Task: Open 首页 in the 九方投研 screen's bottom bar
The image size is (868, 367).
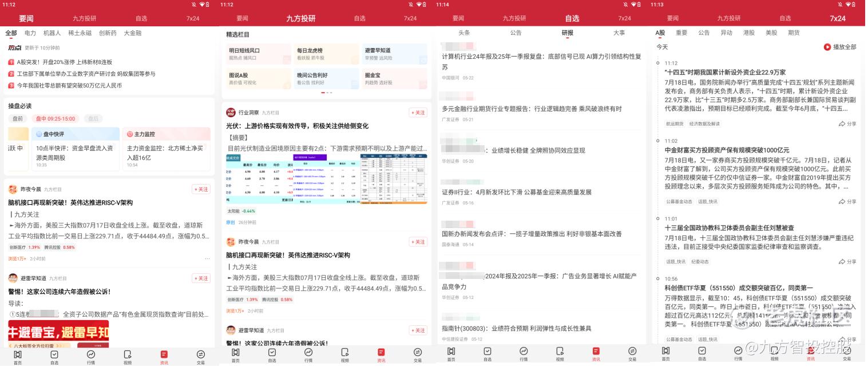Action: point(235,355)
